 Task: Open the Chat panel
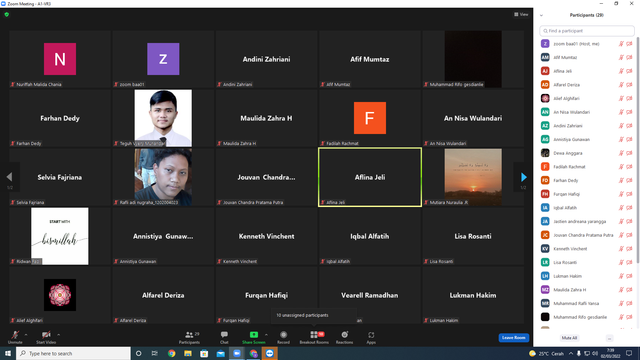click(224, 337)
